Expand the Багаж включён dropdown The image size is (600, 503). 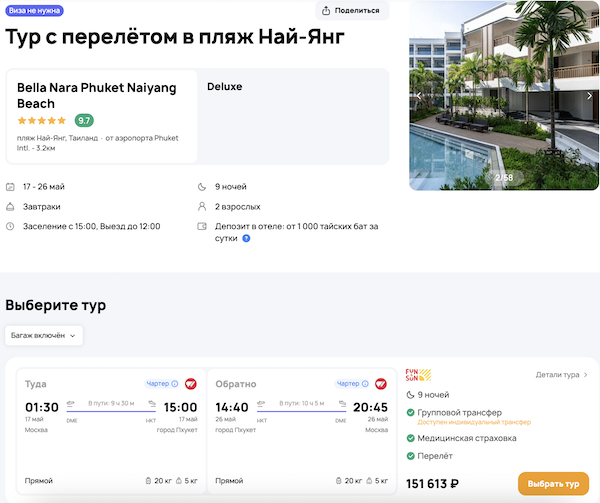(x=44, y=335)
